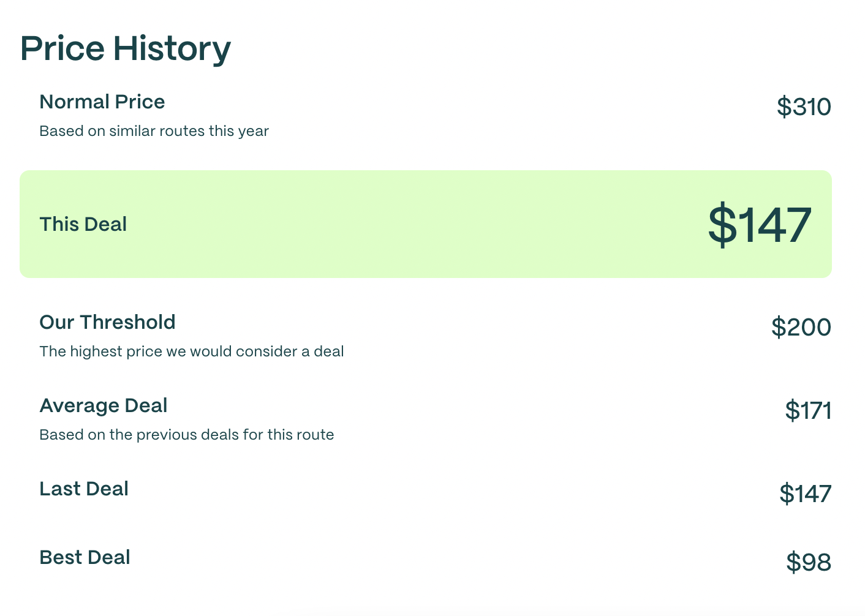Click the $171 average deal price
The height and width of the screenshot is (616, 865).
[x=808, y=411]
